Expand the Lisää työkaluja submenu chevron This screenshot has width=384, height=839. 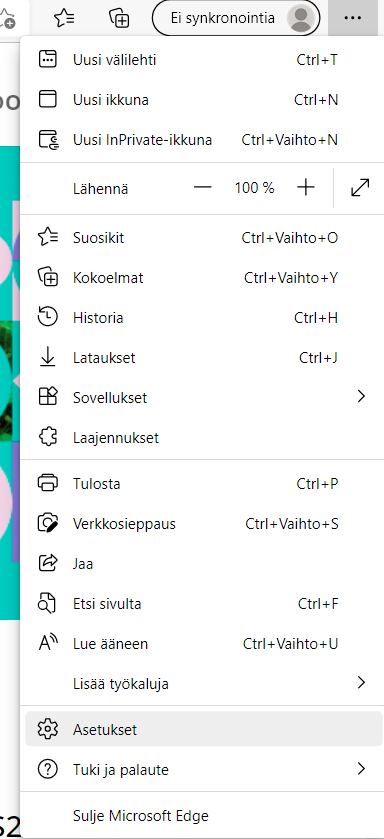(x=362, y=682)
